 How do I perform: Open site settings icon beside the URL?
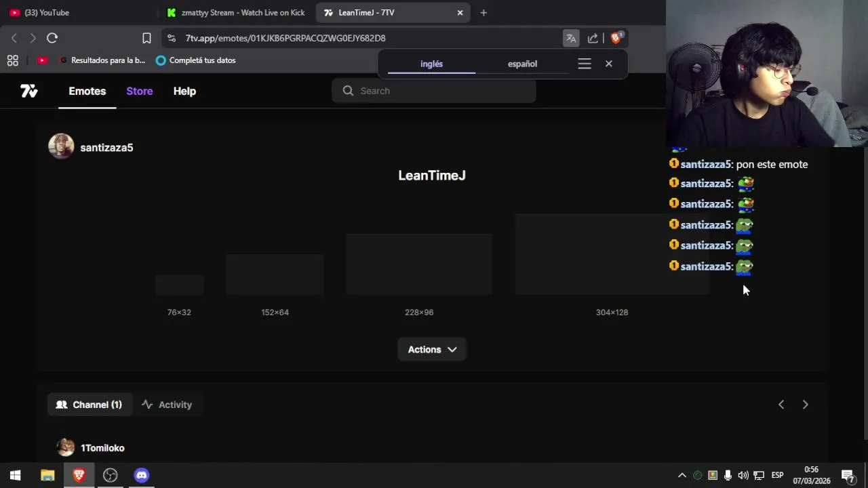tap(171, 38)
